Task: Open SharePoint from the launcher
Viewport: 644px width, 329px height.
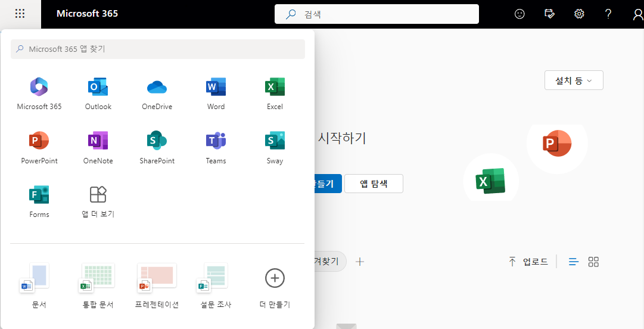Action: (157, 147)
